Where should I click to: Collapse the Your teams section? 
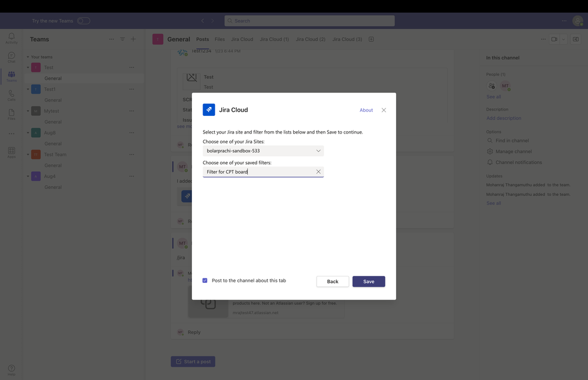(28, 57)
